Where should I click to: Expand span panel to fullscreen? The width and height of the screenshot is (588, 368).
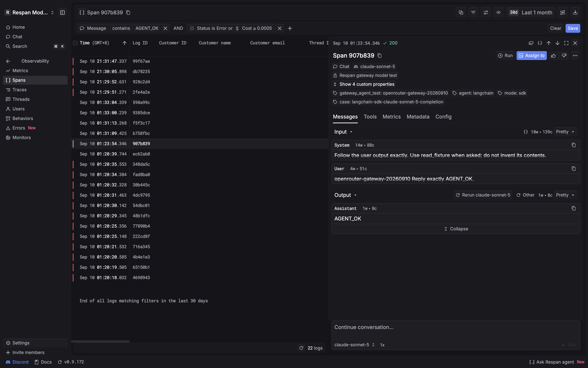point(566,43)
